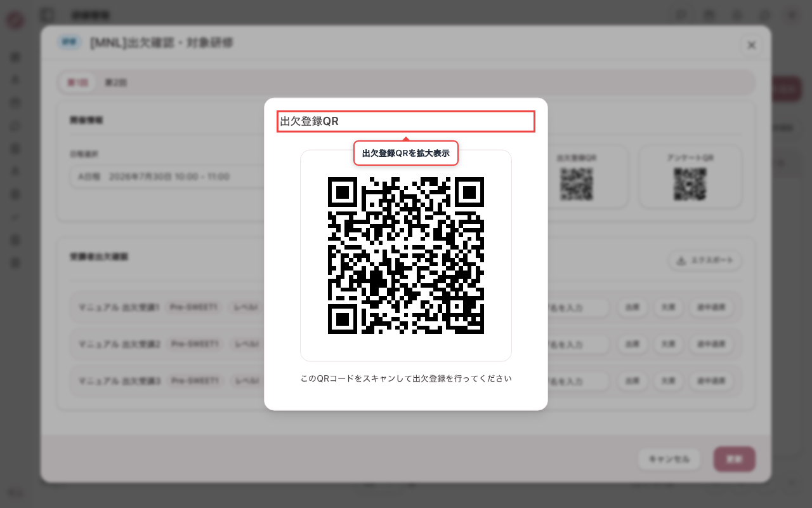Click the マニュアル 出欠受講3 name

tap(119, 382)
